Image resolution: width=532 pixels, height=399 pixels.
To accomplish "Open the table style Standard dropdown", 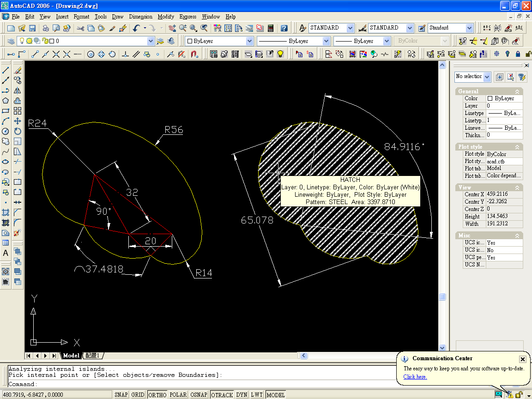I will click(x=469, y=28).
